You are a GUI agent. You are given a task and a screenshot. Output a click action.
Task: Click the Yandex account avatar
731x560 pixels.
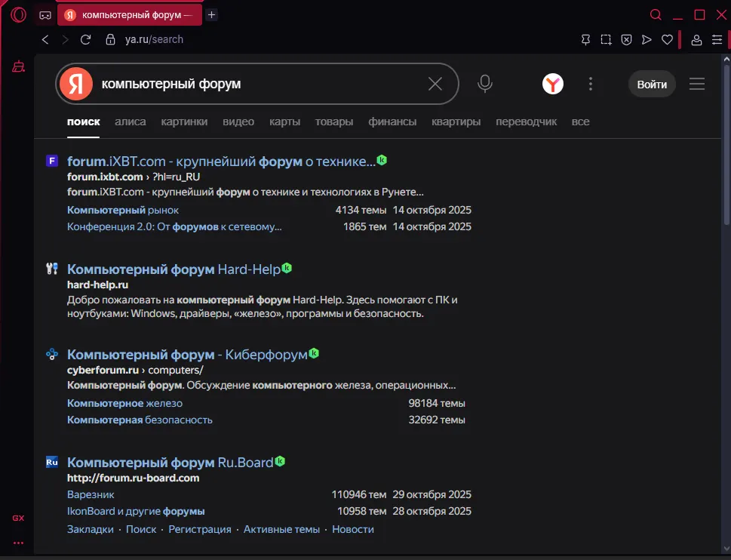pyautogui.click(x=553, y=84)
